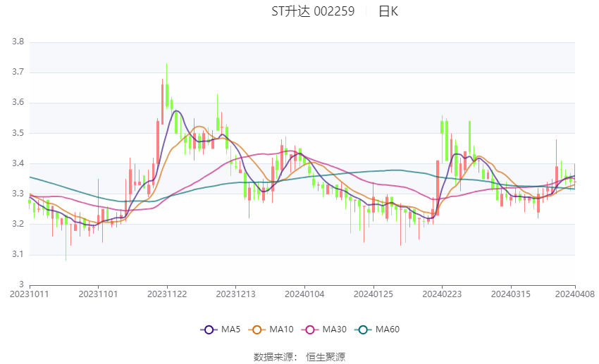The width and height of the screenshot is (599, 364).
Task: Click the 3.8 y-axis value
Action: 18,42
